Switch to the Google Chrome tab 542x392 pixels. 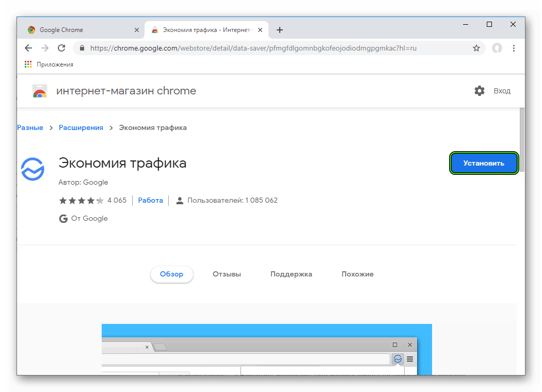[79, 30]
